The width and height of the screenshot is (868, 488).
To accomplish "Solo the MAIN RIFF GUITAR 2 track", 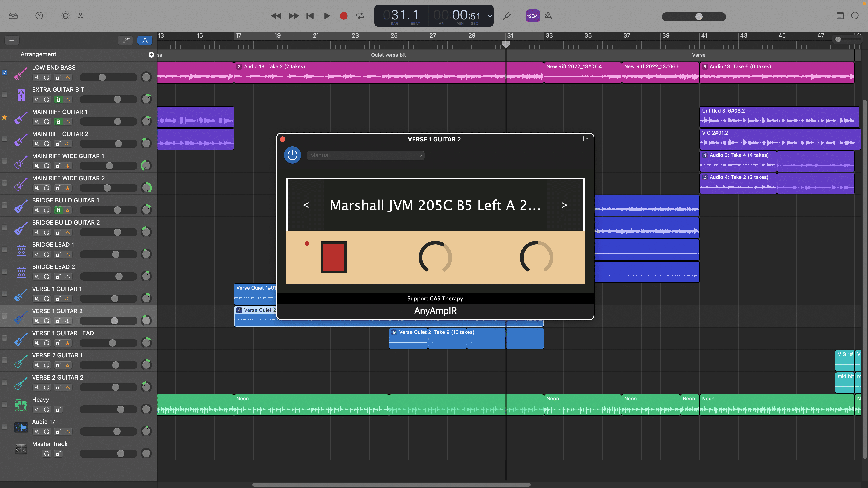I will (x=47, y=144).
